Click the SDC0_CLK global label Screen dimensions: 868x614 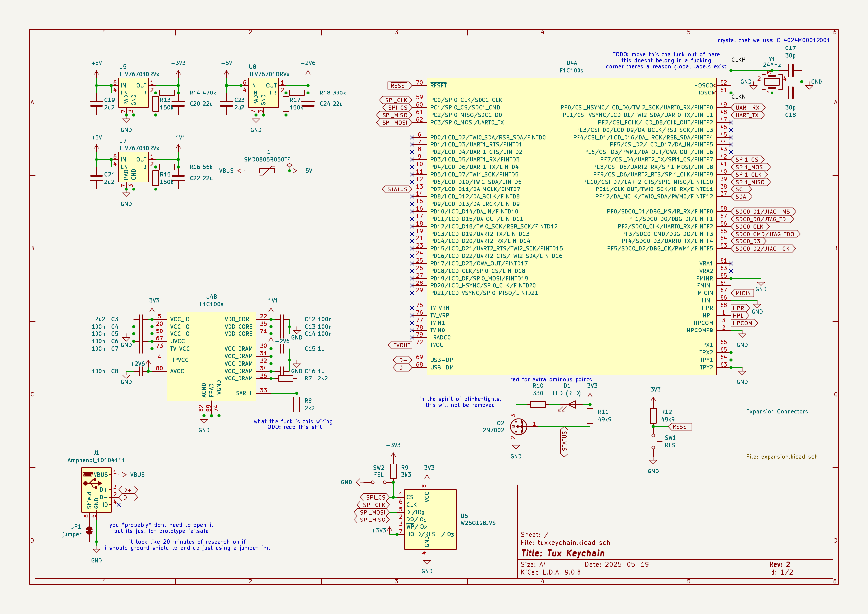[750, 227]
